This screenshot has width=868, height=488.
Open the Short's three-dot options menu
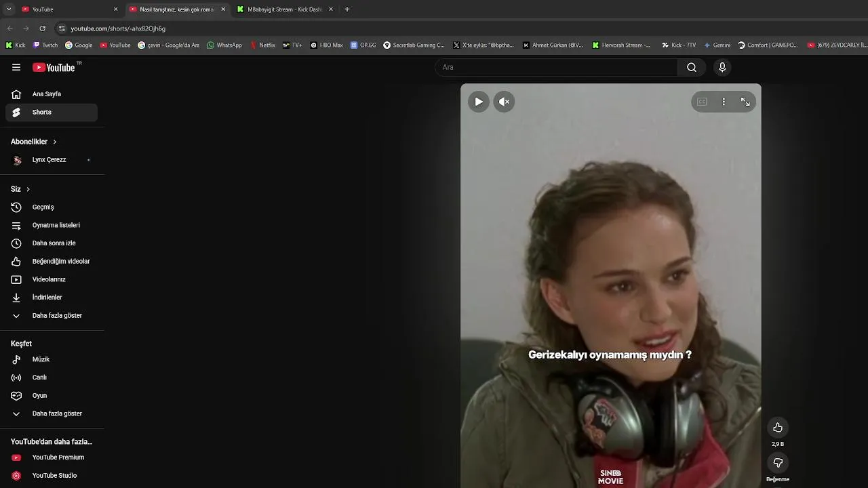(x=724, y=102)
